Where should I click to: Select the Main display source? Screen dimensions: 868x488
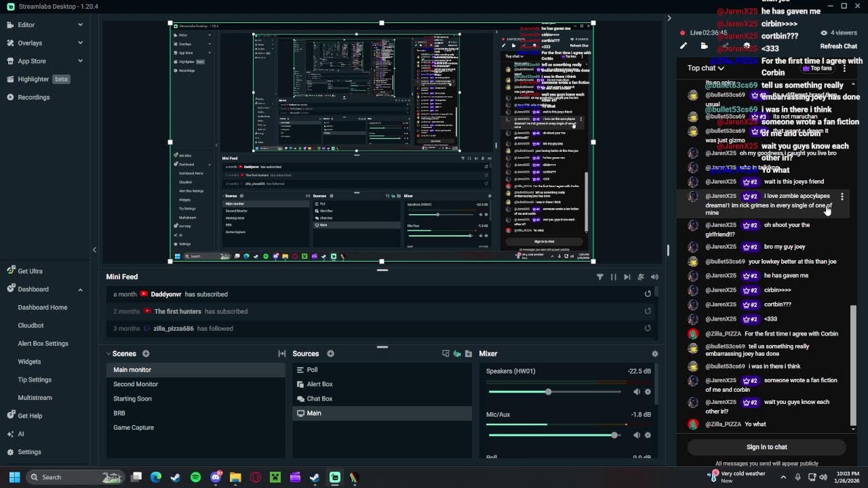click(382, 413)
